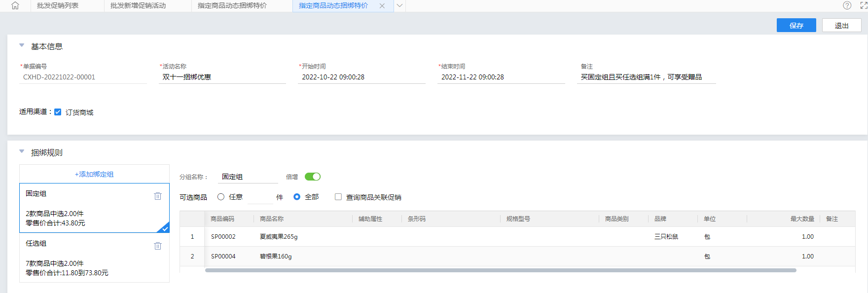868x293 pixels.
Task: Click product name 夏威夷果265g
Action: (279, 237)
